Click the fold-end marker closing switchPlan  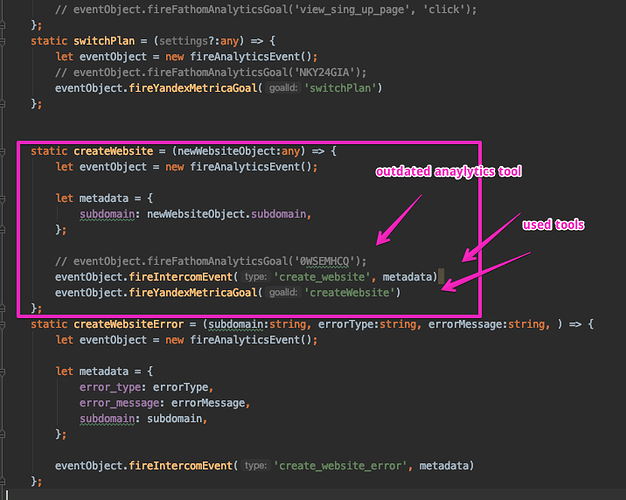[2, 104]
